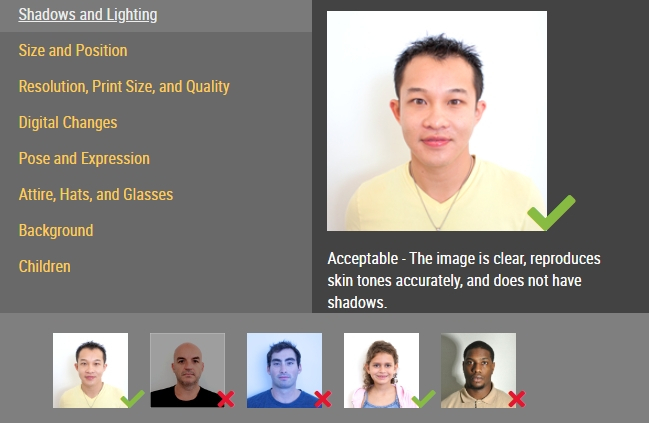This screenshot has height=423, width=649.
Task: Choose thumbnail of man in blue shirt
Action: click(x=284, y=370)
